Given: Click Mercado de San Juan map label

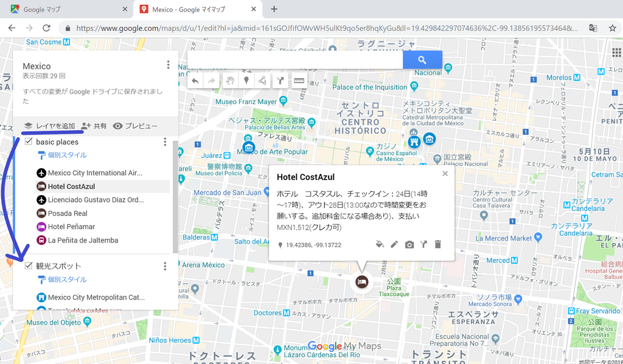Looking at the screenshot, I should click(228, 193).
